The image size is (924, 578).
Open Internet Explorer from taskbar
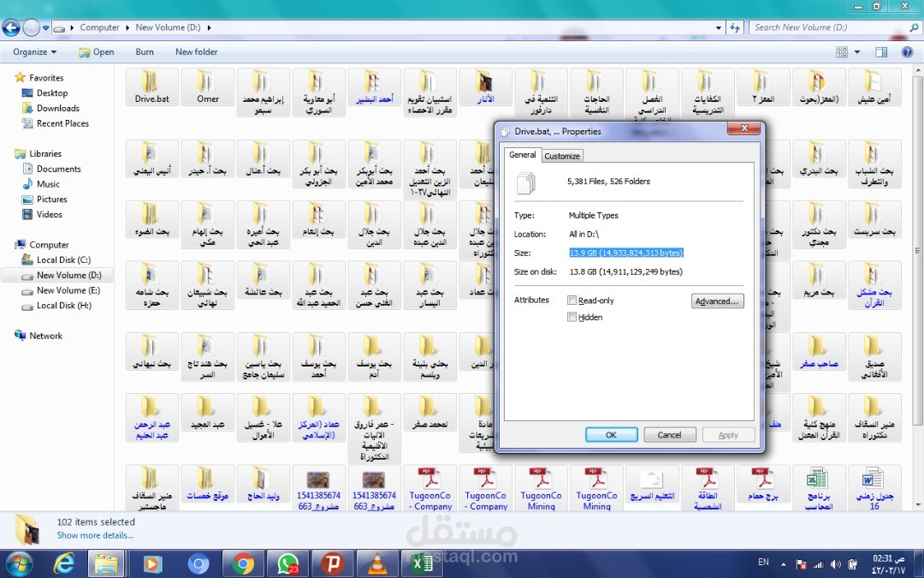coord(63,563)
